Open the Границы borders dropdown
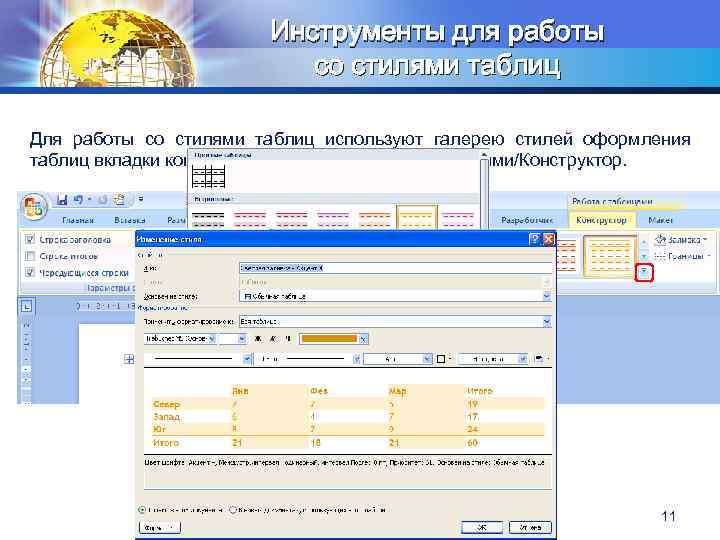Image resolution: width=720 pixels, height=540 pixels. point(682,256)
